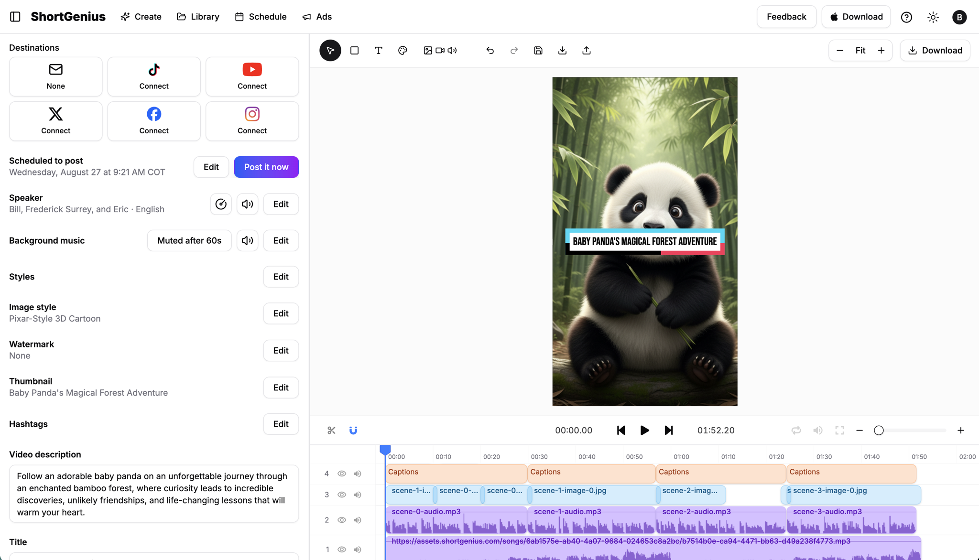Screen dimensions: 979x560
Task: Edit the Hashtags setting
Action: click(x=281, y=424)
